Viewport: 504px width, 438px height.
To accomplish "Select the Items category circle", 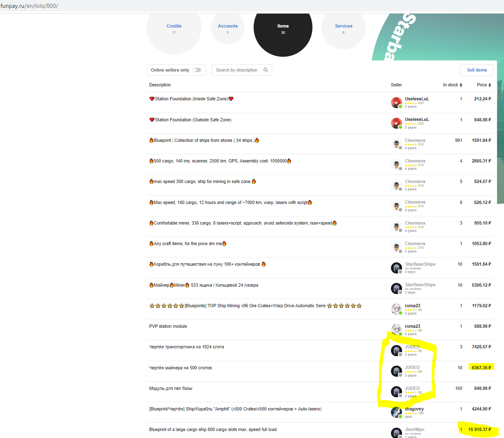I will coord(283,29).
